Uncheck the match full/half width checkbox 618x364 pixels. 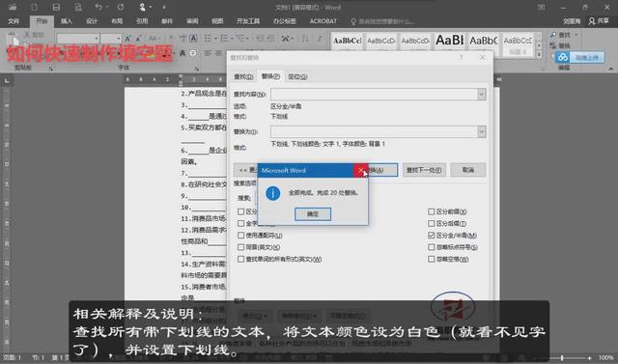coord(432,236)
